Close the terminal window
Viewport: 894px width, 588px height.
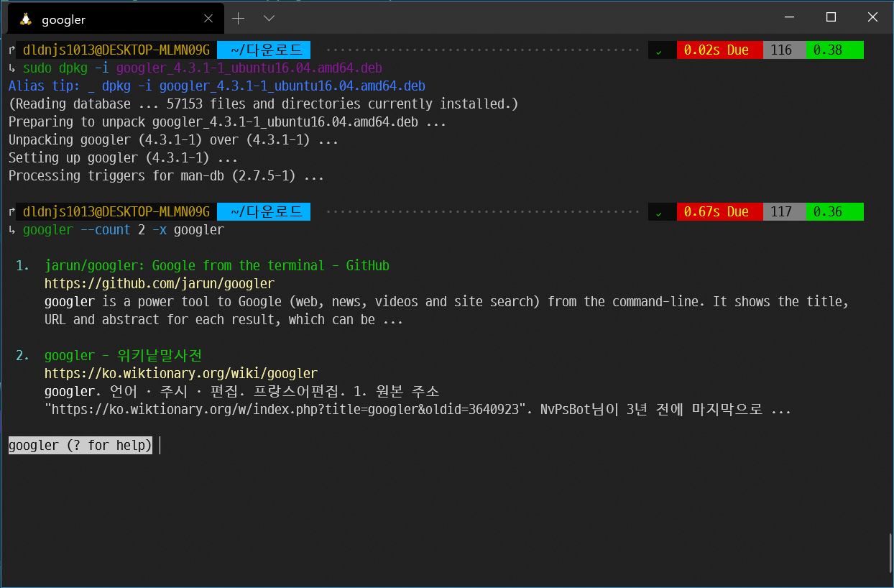tap(872, 17)
